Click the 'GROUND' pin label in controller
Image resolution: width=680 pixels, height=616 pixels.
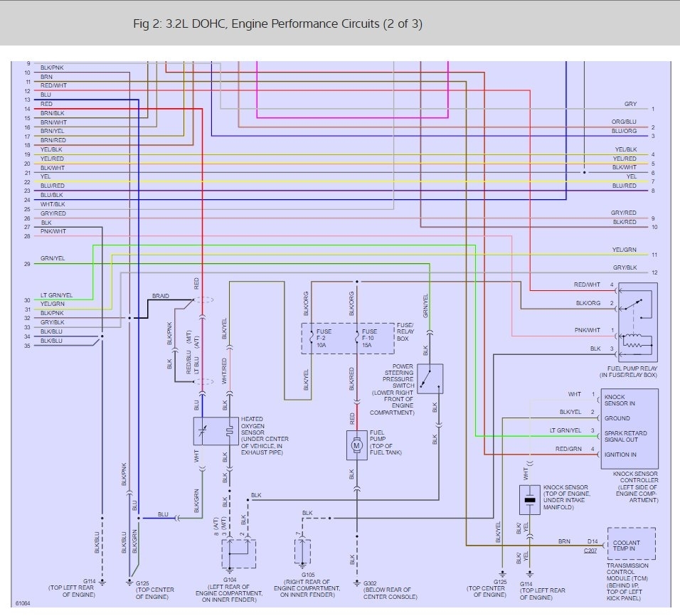coord(617,418)
